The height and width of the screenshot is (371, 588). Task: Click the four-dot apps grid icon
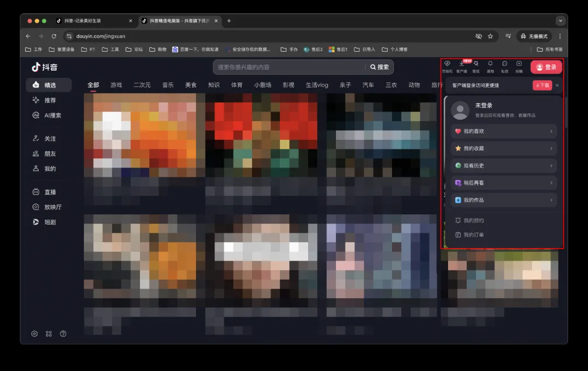[49, 333]
